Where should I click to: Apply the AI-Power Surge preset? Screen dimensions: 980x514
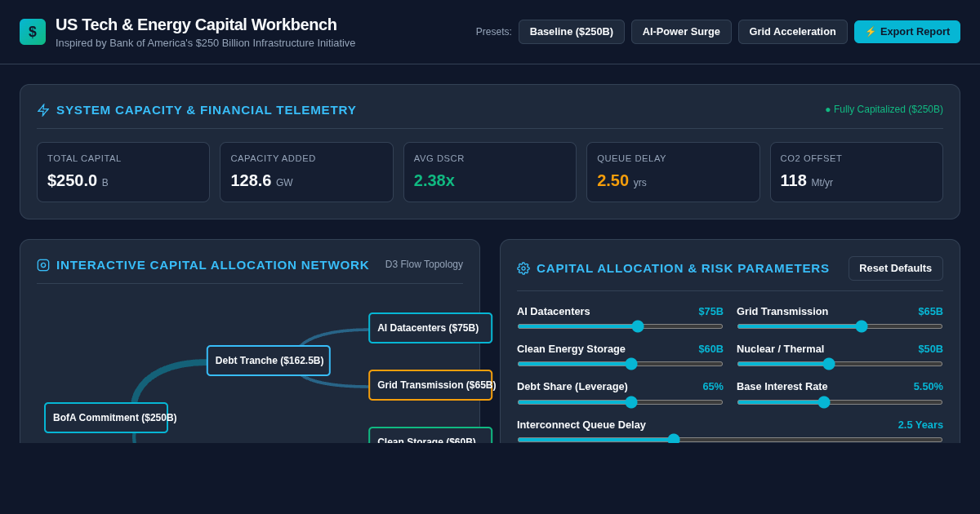click(681, 32)
